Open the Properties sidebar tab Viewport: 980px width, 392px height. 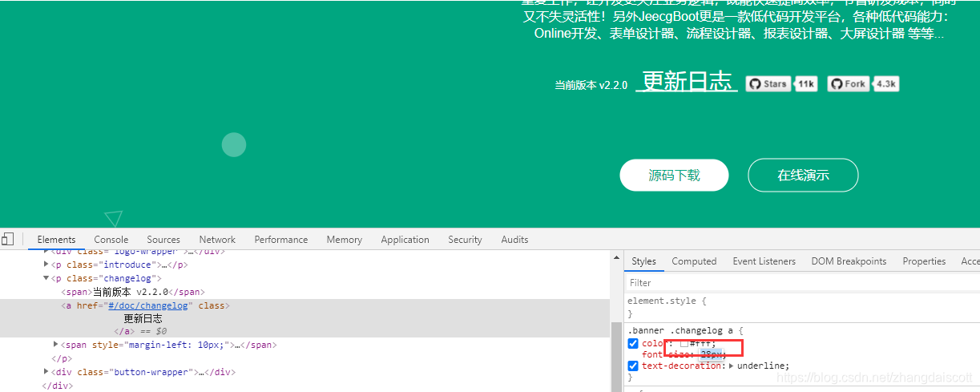click(924, 261)
